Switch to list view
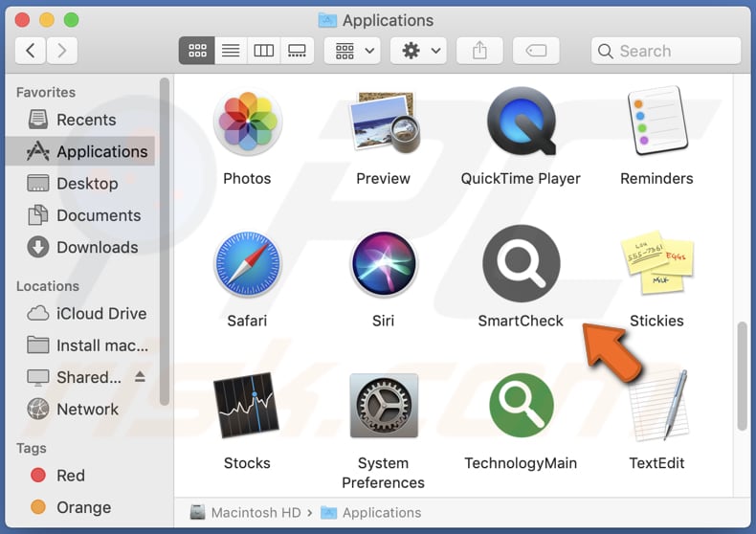 (x=231, y=51)
